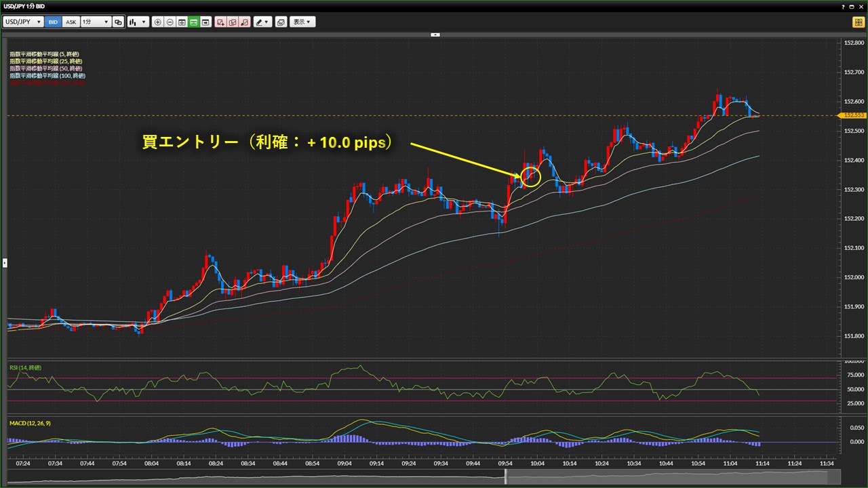
Task: Click the first pink order tool icon
Action: (220, 22)
